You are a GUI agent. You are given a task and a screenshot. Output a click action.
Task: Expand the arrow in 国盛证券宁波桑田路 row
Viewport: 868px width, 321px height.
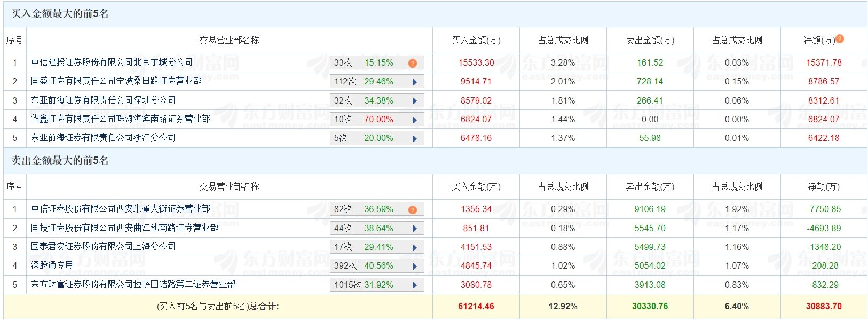(x=415, y=82)
